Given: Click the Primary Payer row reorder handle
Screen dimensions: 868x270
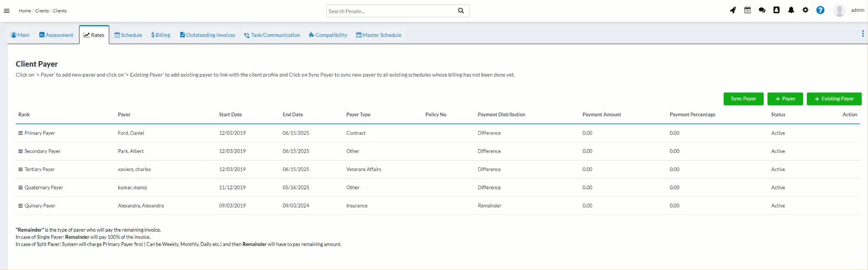Looking at the screenshot, I should [20, 133].
